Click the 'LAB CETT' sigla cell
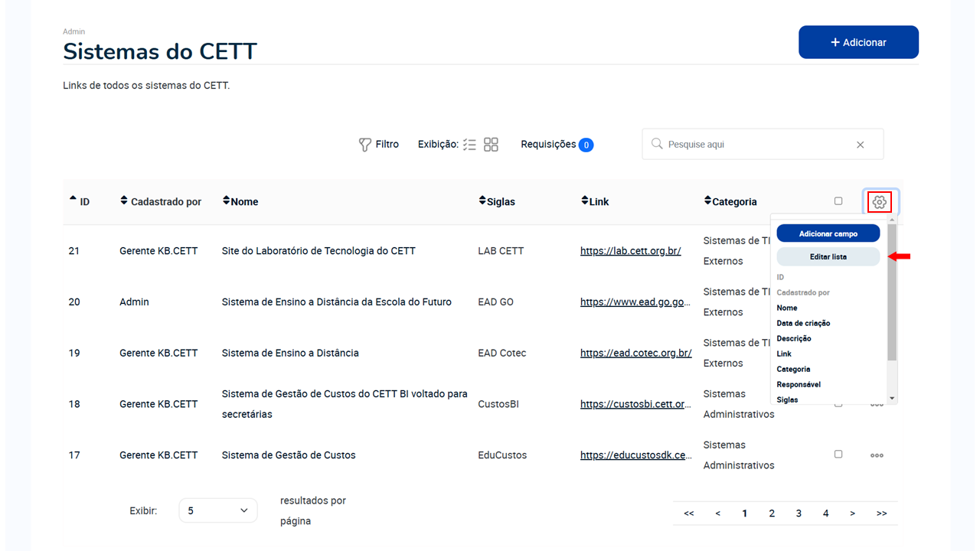Screen dimensions: 980x551 (501, 251)
